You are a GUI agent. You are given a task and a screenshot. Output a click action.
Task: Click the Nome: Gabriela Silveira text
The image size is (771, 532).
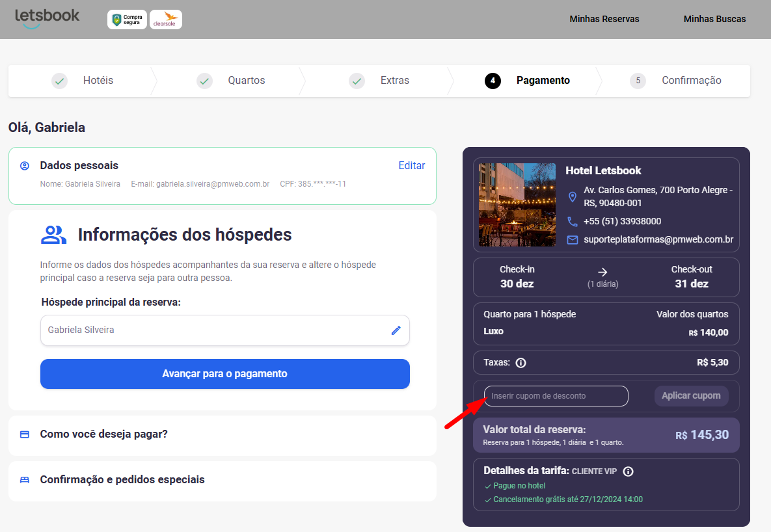(80, 185)
